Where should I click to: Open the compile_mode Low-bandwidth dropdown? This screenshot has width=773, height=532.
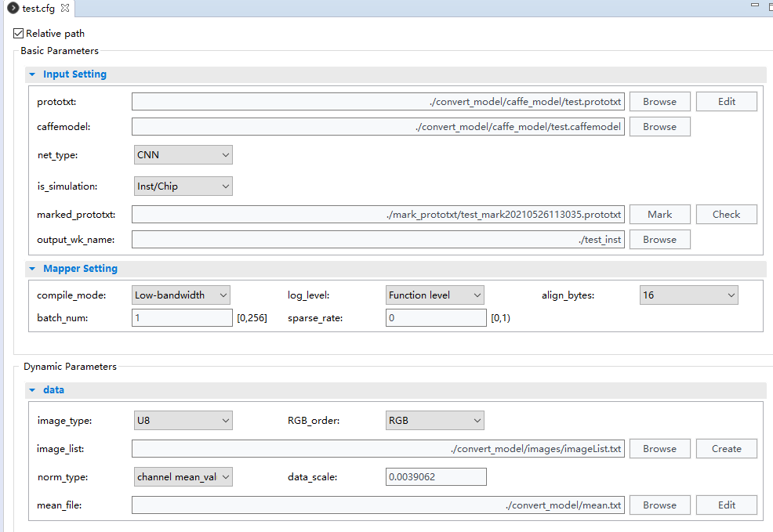181,295
